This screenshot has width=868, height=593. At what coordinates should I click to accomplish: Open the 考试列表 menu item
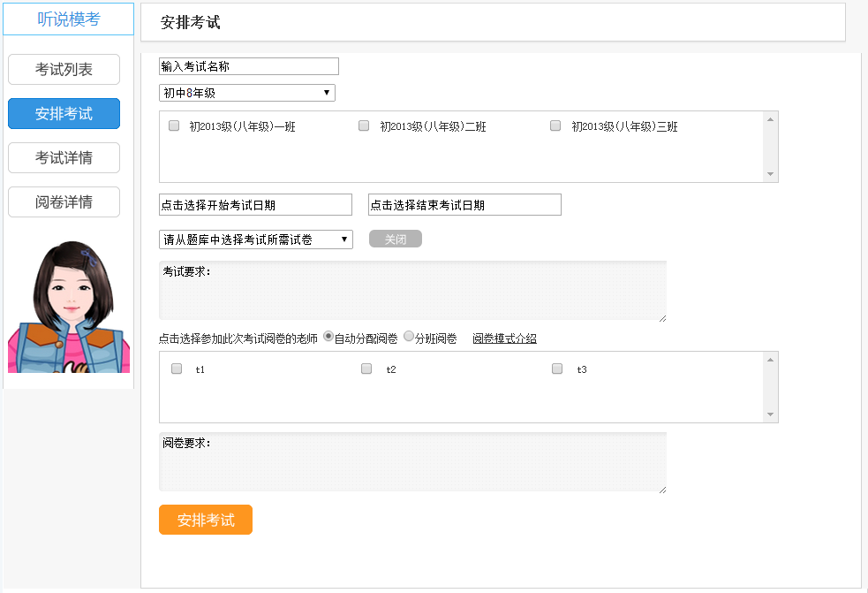[x=64, y=69]
